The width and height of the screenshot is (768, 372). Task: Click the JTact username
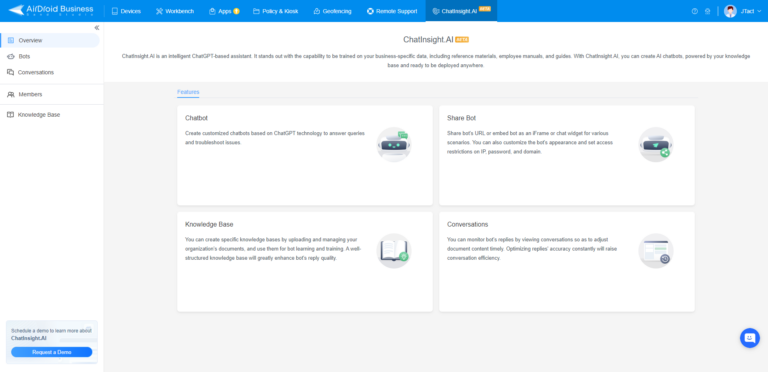(747, 11)
